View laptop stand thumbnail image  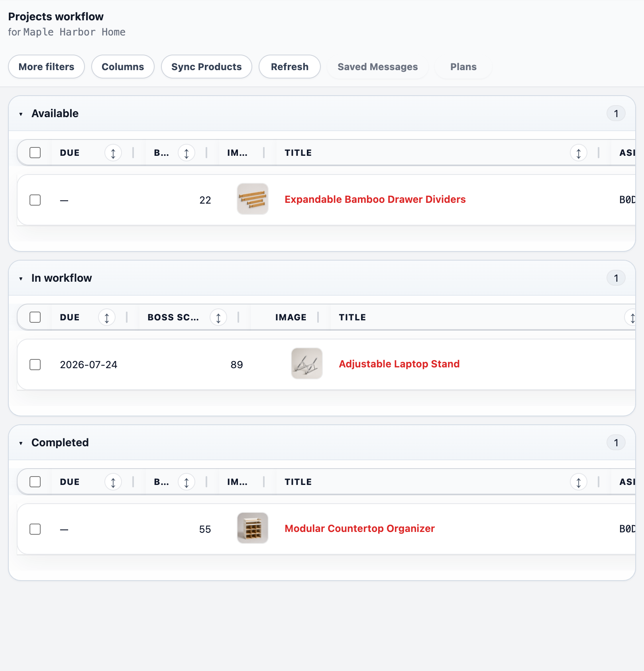[x=307, y=363]
